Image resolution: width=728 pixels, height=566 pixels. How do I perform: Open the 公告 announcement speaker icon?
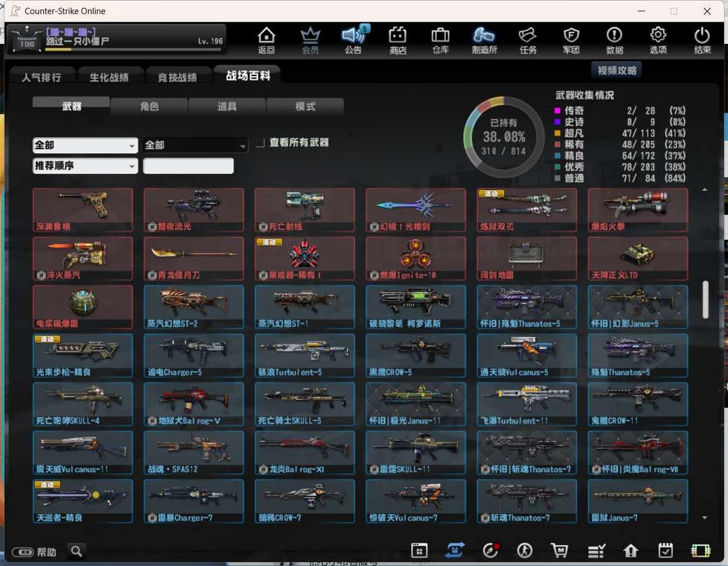coord(353,40)
